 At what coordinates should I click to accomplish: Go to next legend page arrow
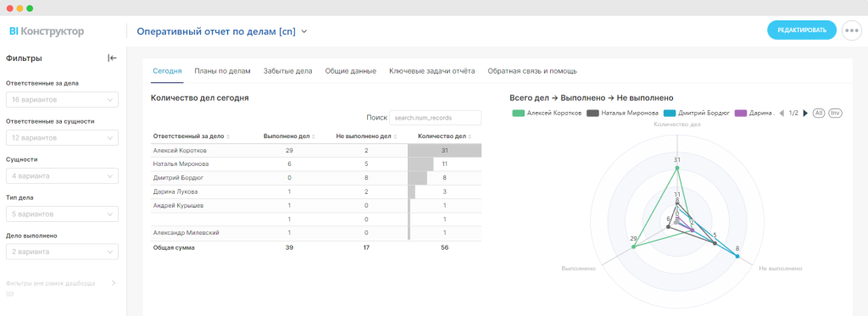click(x=805, y=113)
